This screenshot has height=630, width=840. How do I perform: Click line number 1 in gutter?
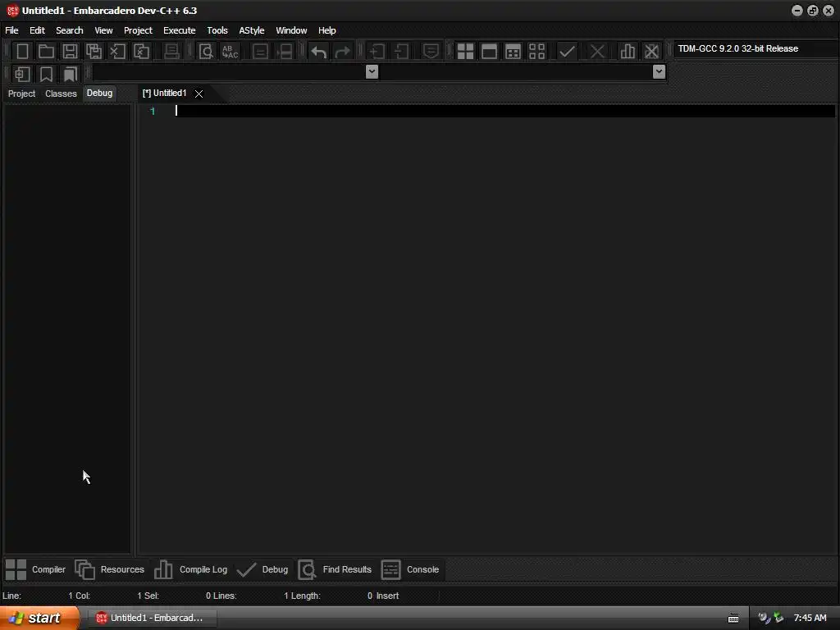pos(153,112)
